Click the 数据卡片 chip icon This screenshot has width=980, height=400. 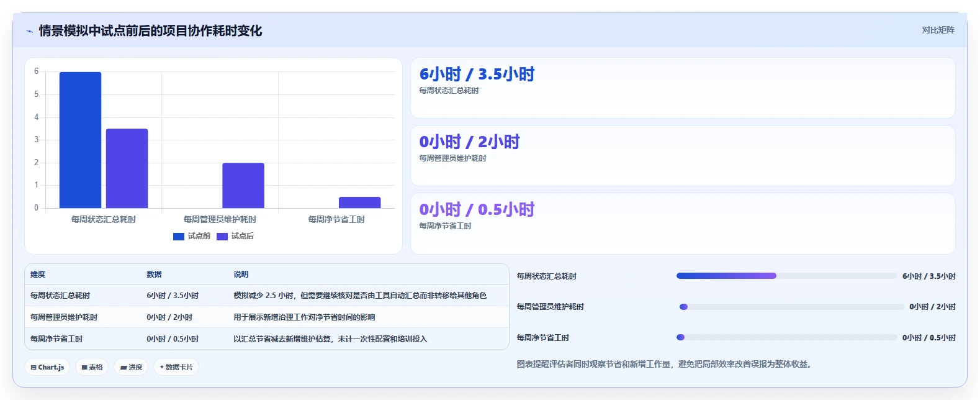(x=162, y=367)
